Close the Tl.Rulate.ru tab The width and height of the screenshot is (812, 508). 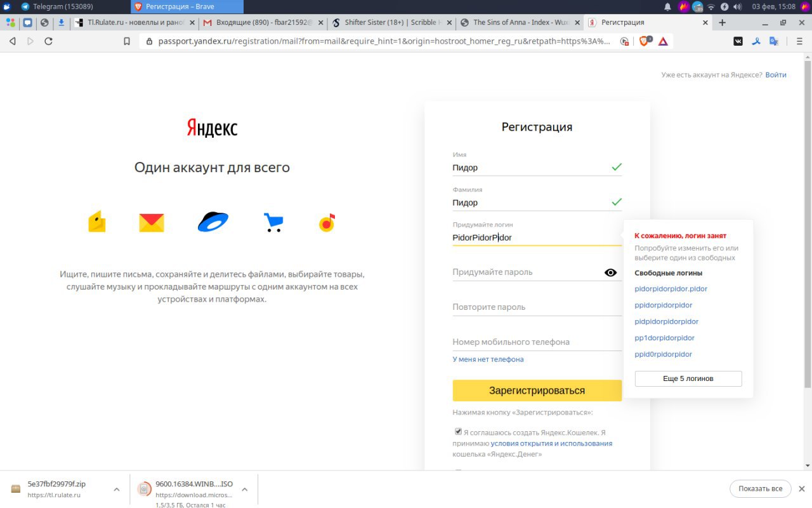pyautogui.click(x=192, y=22)
